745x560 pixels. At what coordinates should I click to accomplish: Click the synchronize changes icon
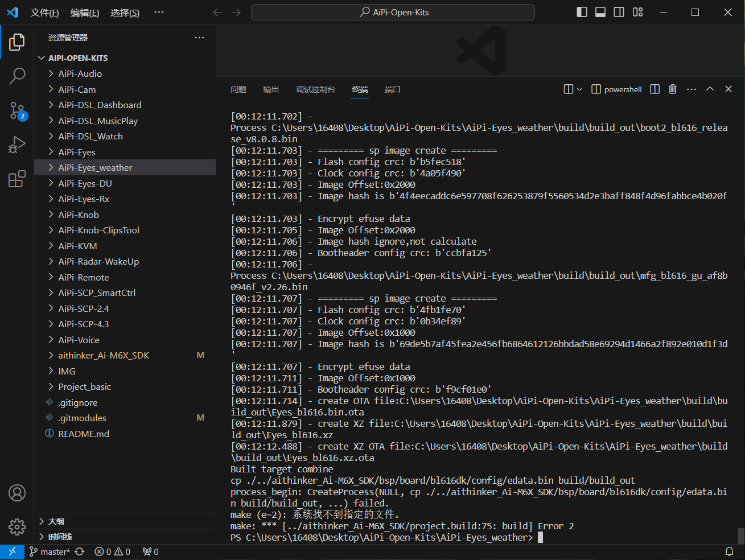[x=80, y=551]
